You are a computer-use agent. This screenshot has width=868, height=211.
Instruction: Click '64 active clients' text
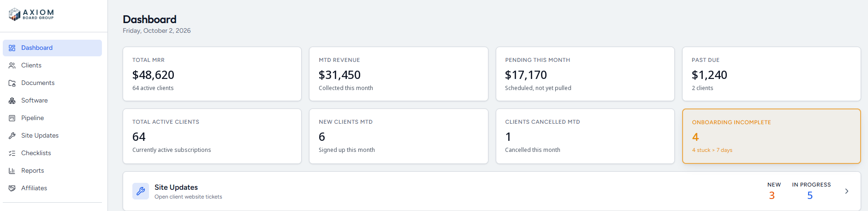(153, 88)
